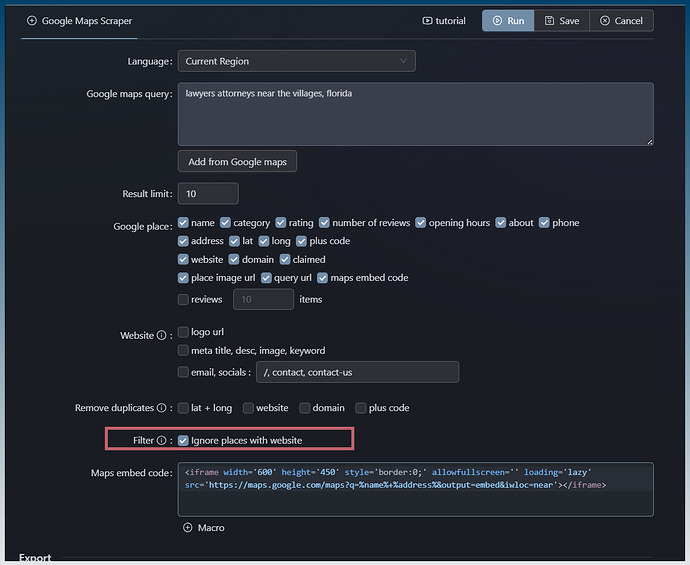The image size is (690, 565).
Task: Check lat + long duplicate removal
Action: [x=183, y=408]
